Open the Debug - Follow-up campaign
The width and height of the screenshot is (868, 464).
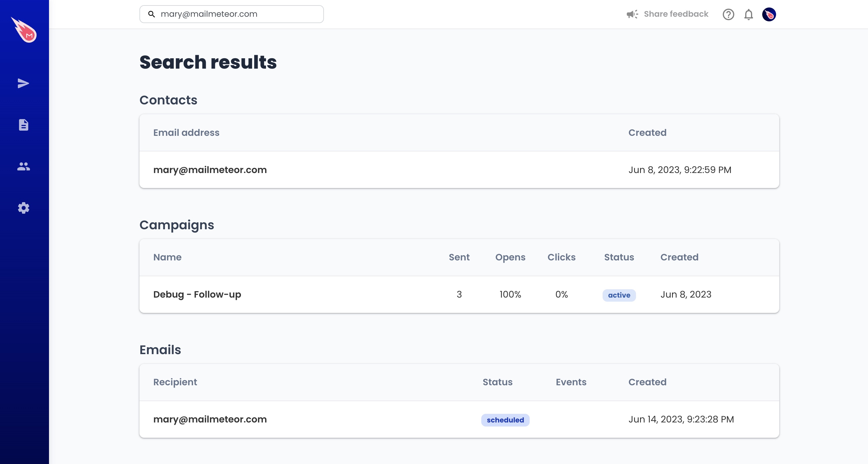pyautogui.click(x=197, y=294)
